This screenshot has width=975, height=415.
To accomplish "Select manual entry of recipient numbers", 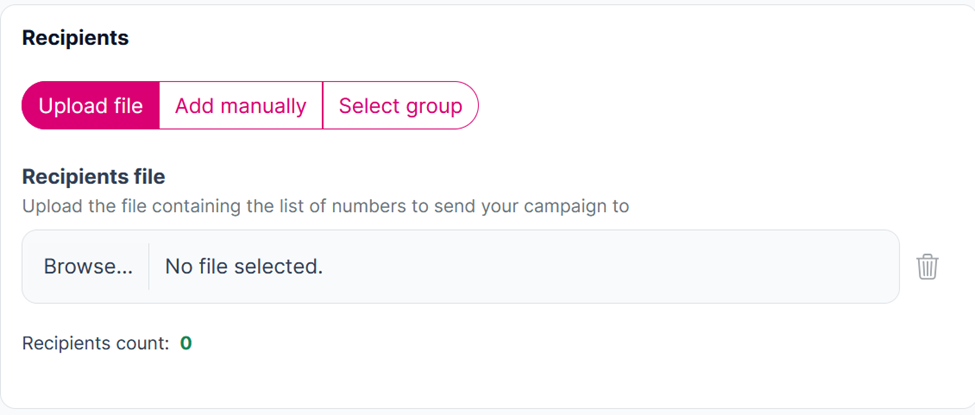I will pyautogui.click(x=240, y=106).
